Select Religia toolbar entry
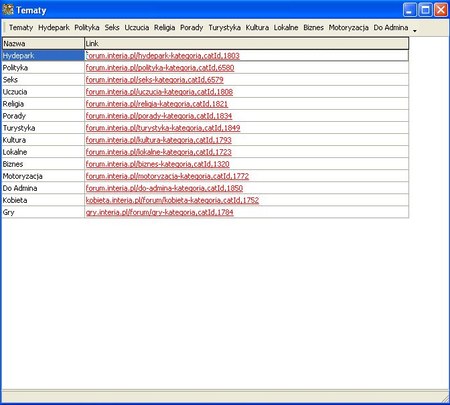Screen dimensions: 450x405 pos(164,28)
